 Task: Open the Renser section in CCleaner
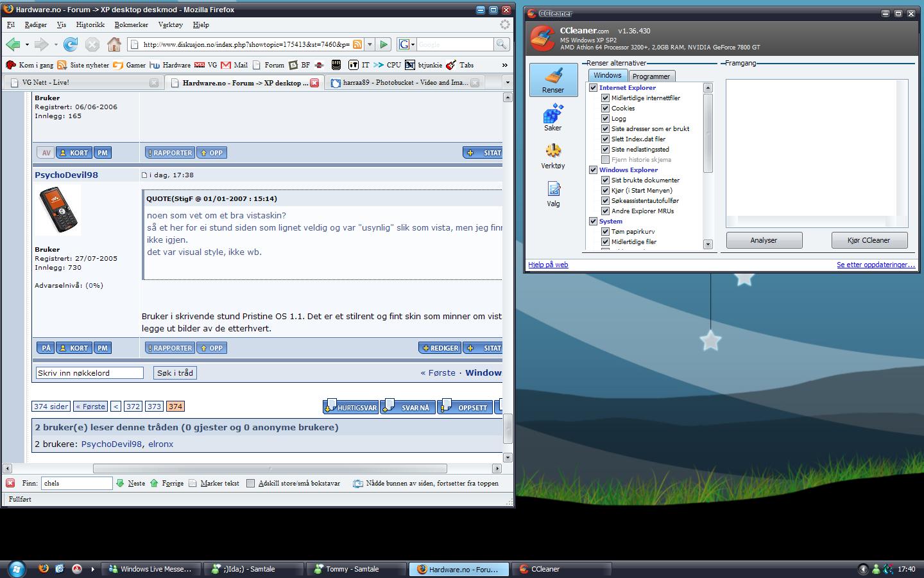click(553, 80)
